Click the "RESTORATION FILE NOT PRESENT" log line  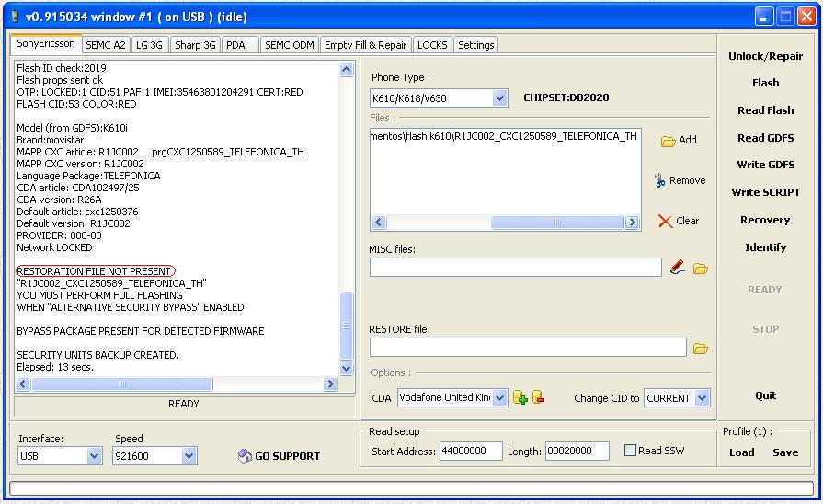95,271
